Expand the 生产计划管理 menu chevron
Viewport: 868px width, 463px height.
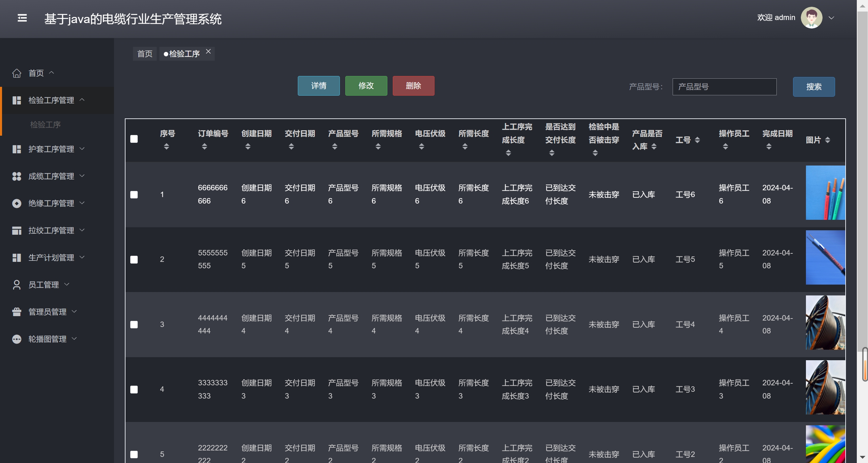[82, 257]
